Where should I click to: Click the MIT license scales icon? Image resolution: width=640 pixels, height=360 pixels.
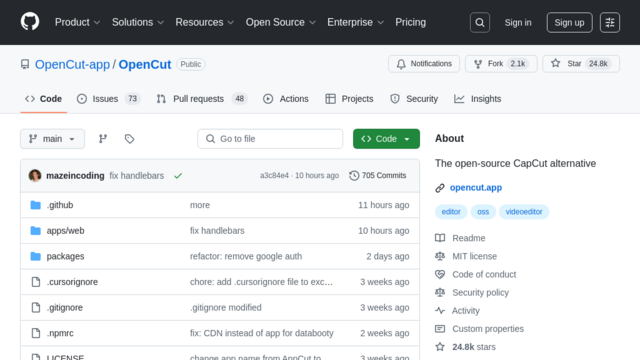click(x=440, y=256)
